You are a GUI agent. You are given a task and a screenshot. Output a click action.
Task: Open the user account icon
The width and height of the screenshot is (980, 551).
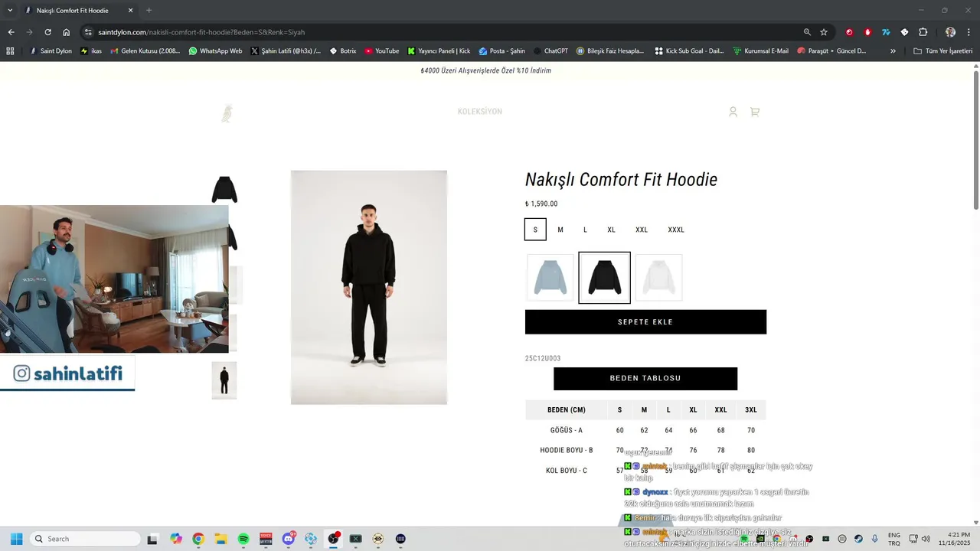[733, 112]
